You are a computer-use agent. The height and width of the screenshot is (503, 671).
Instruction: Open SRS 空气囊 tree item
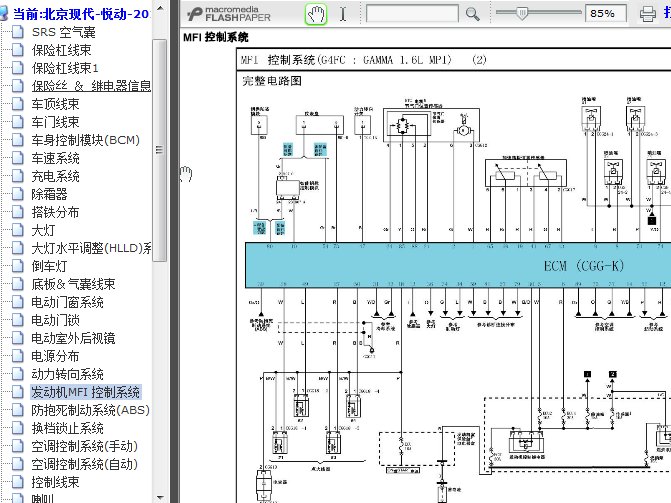[63, 32]
